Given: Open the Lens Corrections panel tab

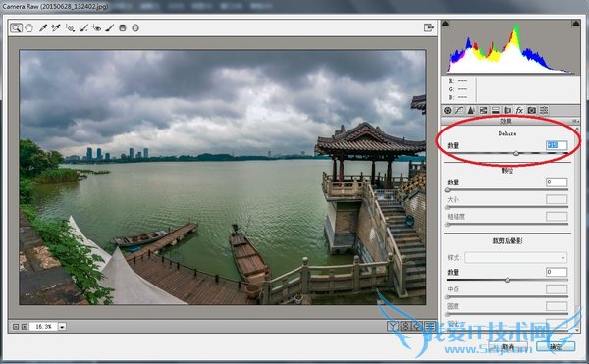Looking at the screenshot, I should point(508,110).
